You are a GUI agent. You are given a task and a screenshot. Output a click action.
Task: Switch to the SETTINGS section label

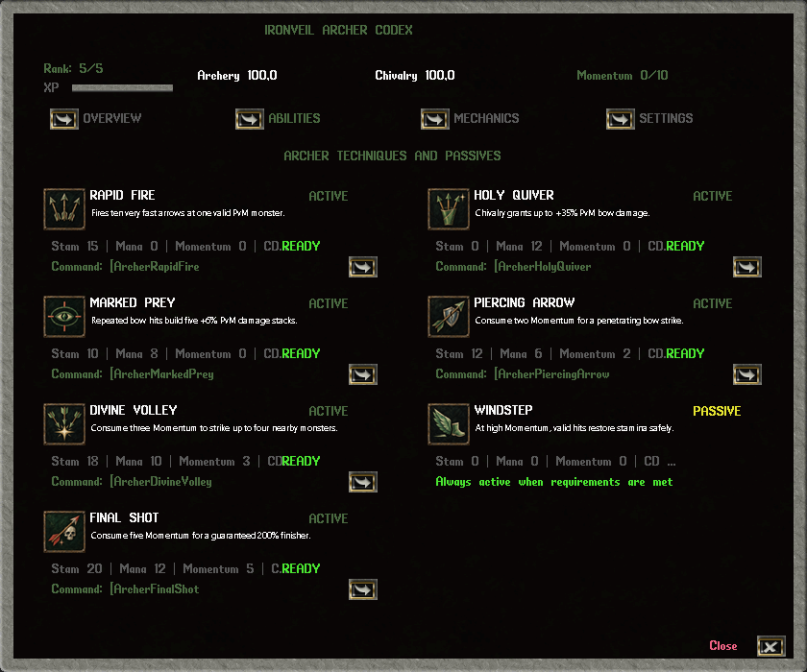[x=666, y=118]
